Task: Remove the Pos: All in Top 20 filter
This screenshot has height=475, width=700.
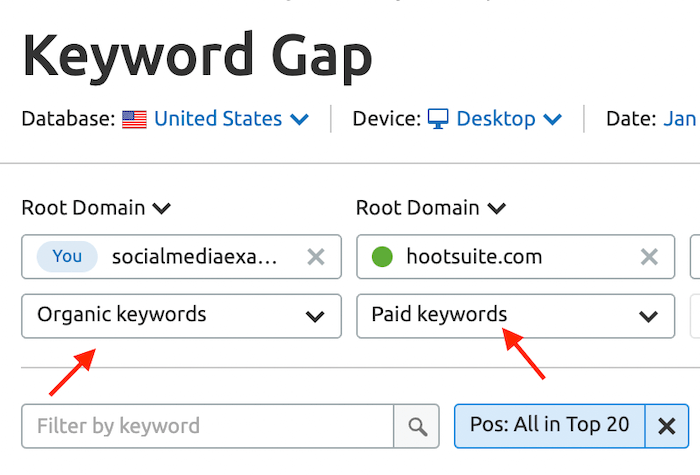Action: point(667,426)
